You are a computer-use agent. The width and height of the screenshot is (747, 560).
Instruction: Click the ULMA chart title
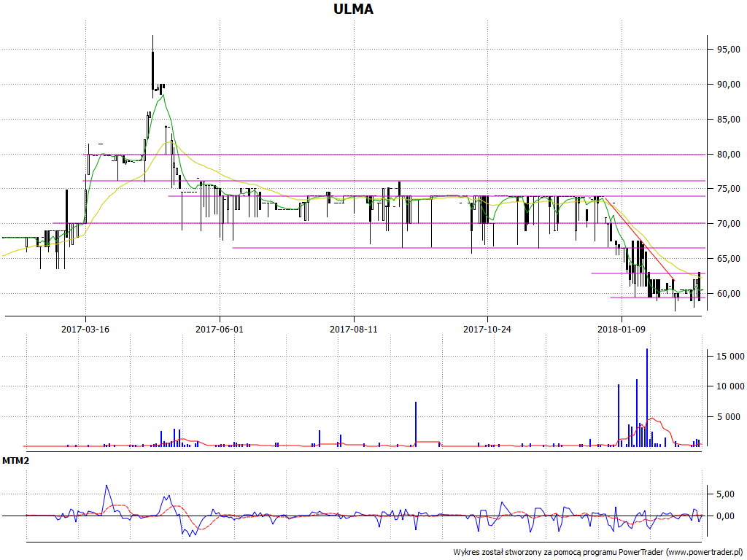click(x=353, y=9)
